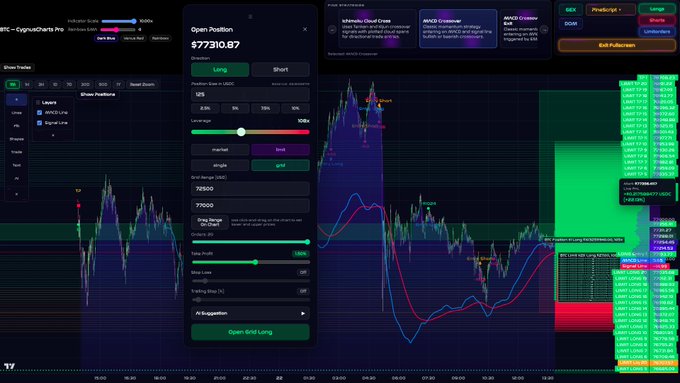Select the Short direction
Viewport: 680px width, 383px height.
(281, 69)
